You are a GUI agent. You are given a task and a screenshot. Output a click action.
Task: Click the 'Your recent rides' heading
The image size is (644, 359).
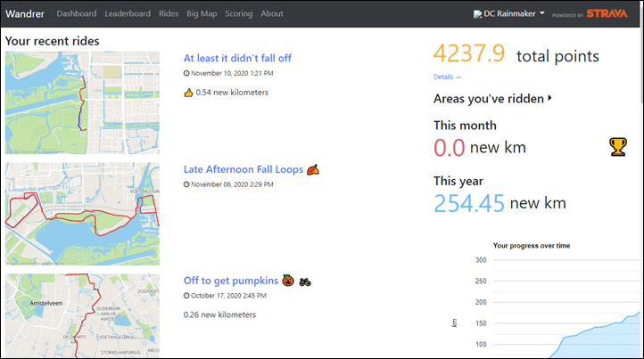click(x=52, y=41)
